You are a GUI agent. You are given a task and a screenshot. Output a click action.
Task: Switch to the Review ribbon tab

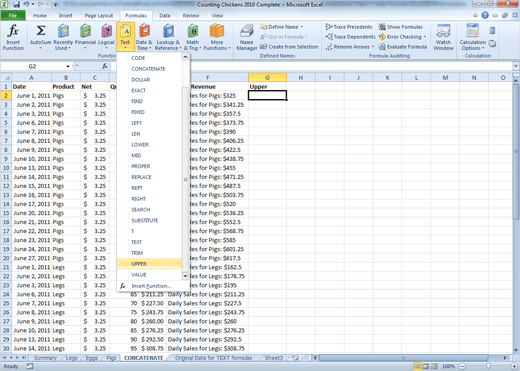pos(191,15)
